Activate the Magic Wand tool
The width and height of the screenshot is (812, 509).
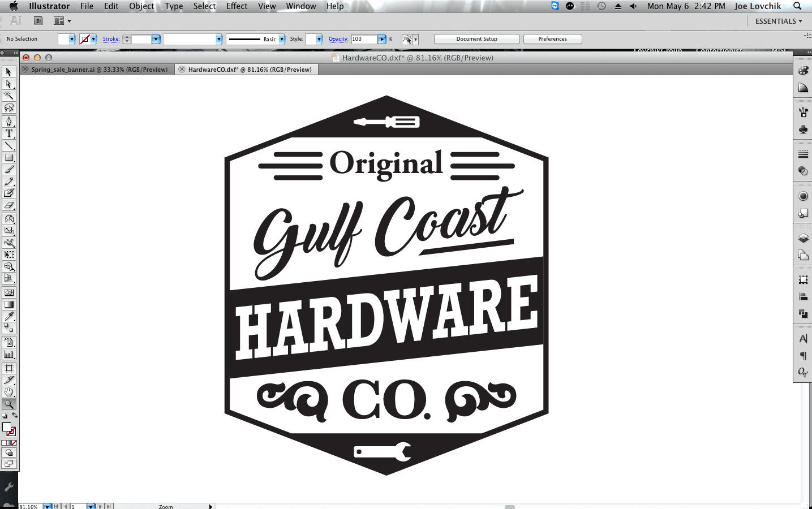(9, 96)
